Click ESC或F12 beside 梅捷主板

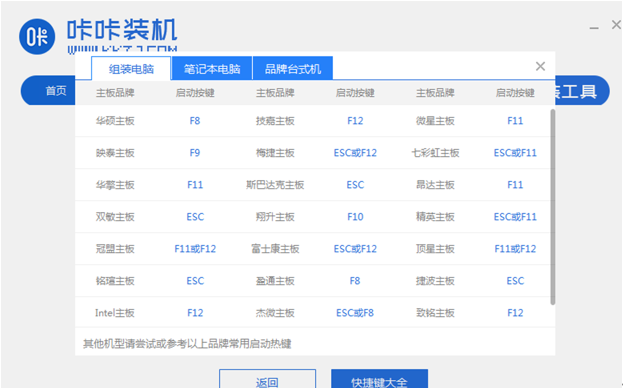(x=355, y=153)
